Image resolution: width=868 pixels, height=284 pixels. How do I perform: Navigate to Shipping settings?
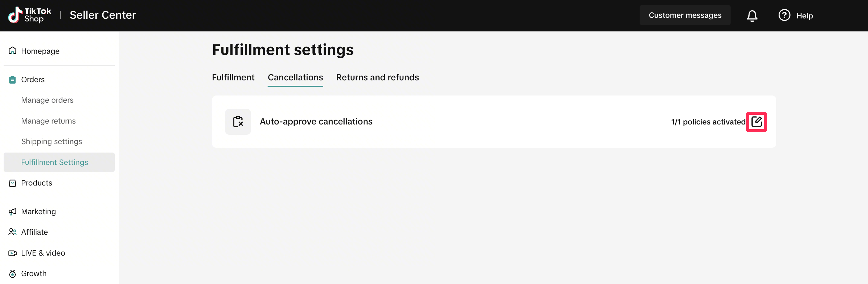52,141
